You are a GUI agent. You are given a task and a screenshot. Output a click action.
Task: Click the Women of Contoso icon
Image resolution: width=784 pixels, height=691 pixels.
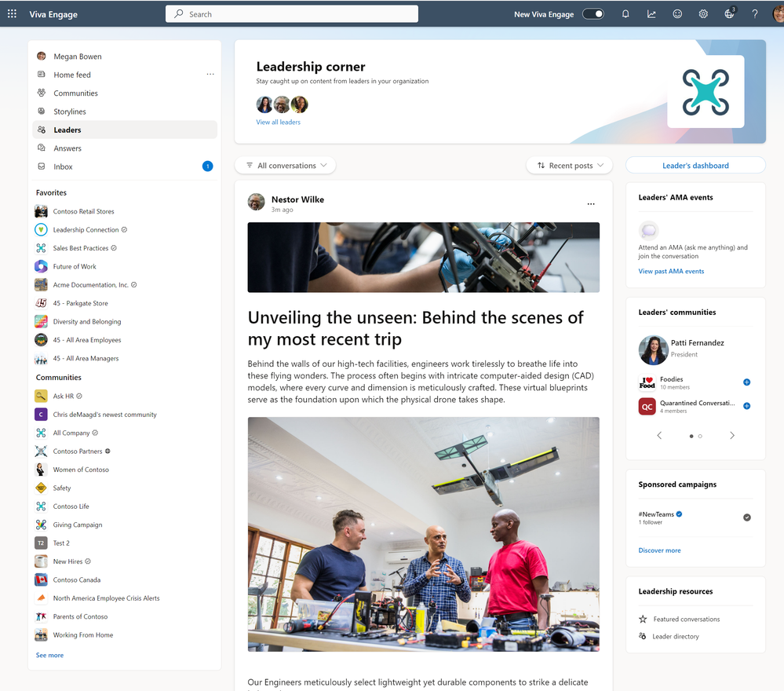tap(41, 470)
